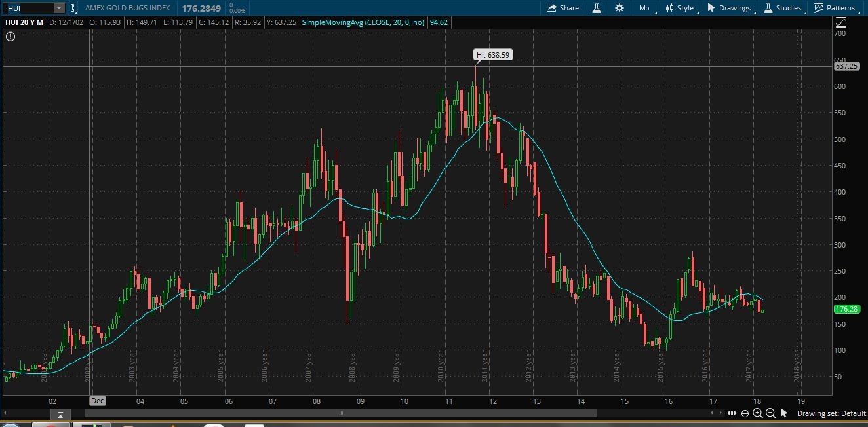This screenshot has width=868, height=427.
Task: Select the pointer cursor tool at bottom
Action: pyautogui.click(x=783, y=413)
